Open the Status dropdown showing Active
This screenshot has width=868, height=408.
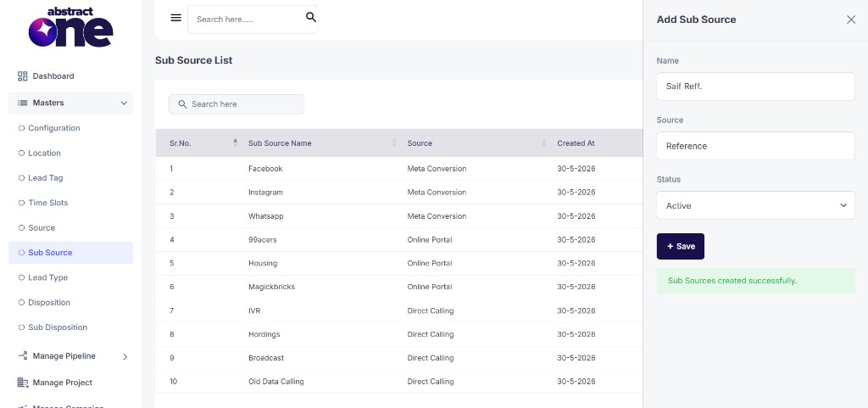click(x=755, y=205)
